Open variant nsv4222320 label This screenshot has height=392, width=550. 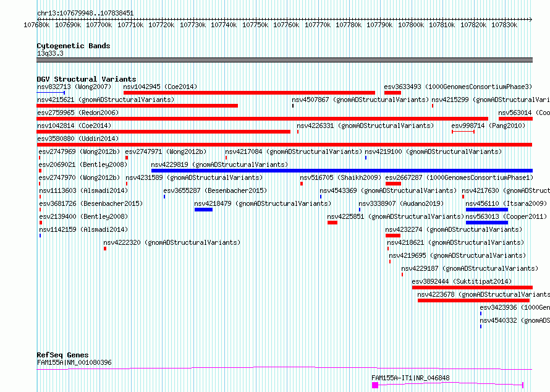tap(172, 242)
